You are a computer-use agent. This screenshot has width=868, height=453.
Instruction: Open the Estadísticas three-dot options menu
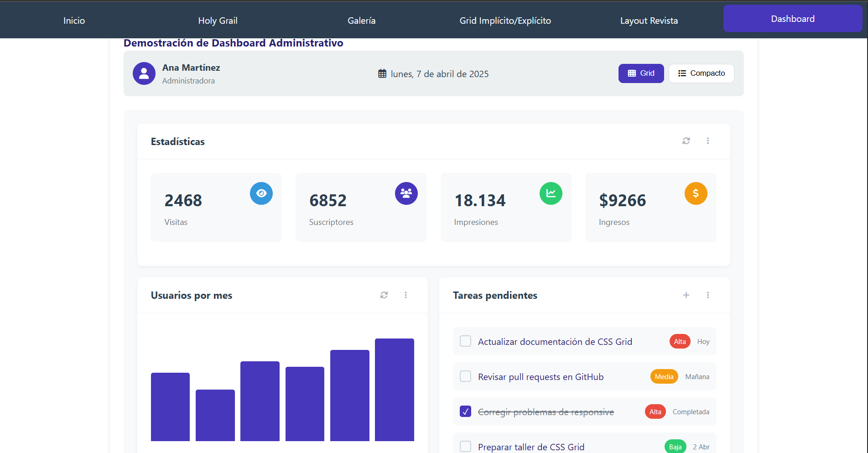[708, 141]
